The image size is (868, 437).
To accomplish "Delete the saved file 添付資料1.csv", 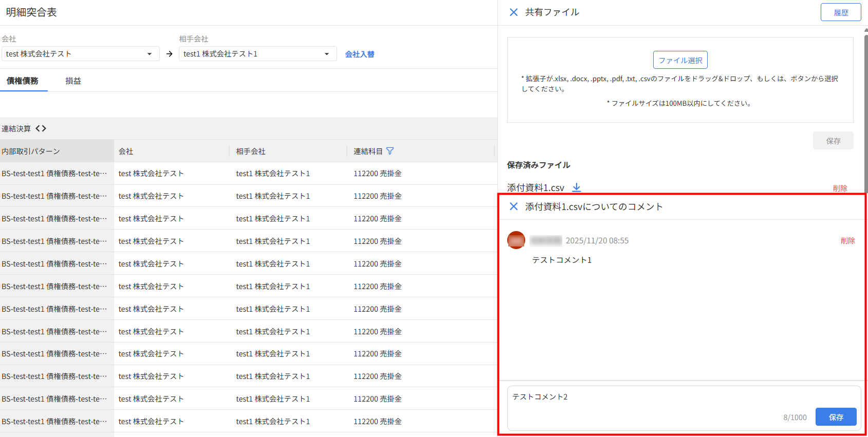I will coord(840,188).
